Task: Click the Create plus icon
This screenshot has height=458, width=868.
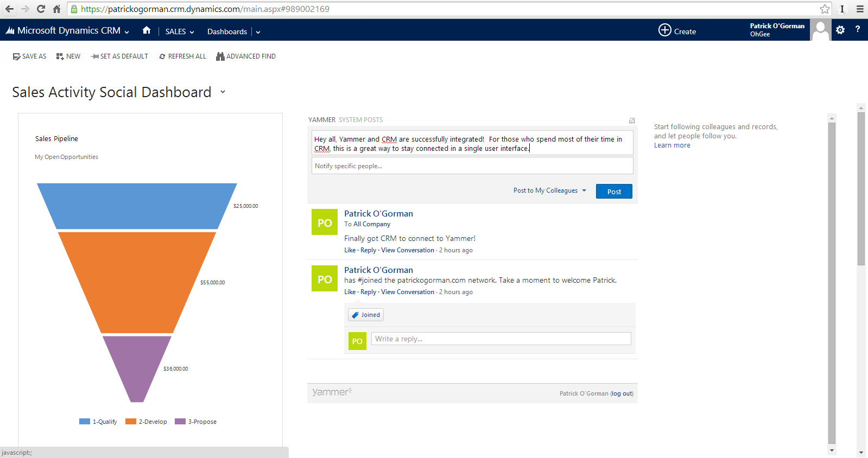Action: (x=665, y=30)
